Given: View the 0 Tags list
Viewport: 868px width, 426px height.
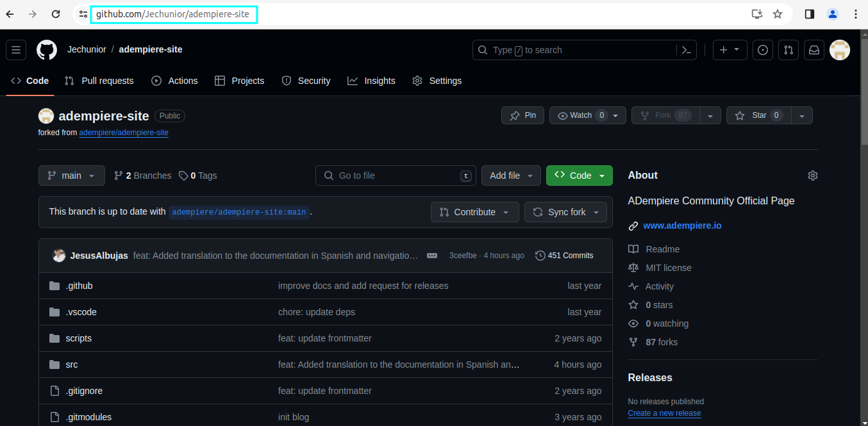Looking at the screenshot, I should point(197,176).
